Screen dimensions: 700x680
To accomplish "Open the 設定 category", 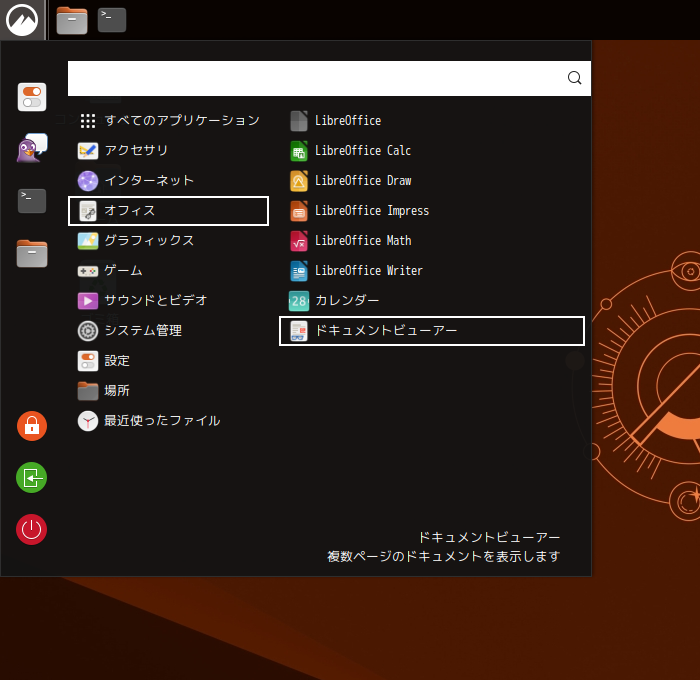I will coord(168,361).
